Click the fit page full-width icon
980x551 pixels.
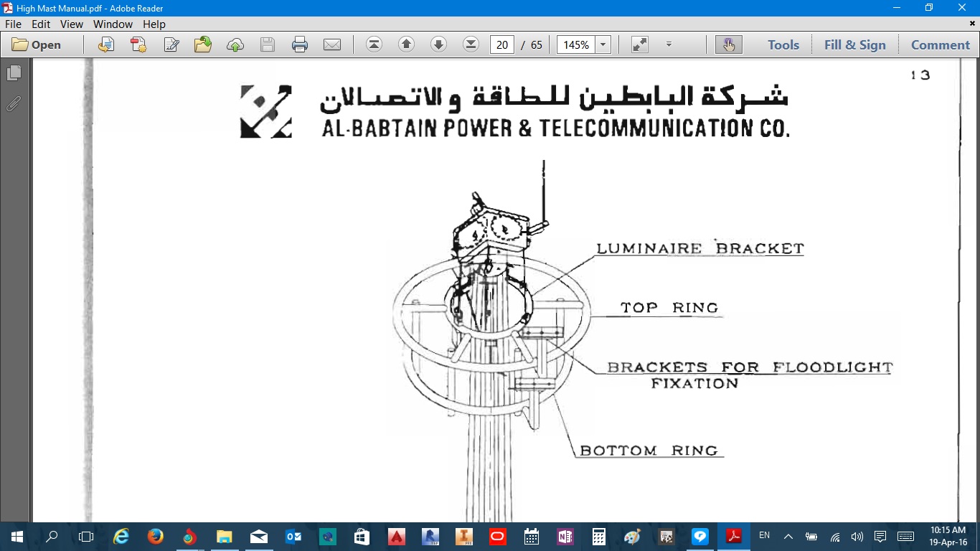[640, 44]
